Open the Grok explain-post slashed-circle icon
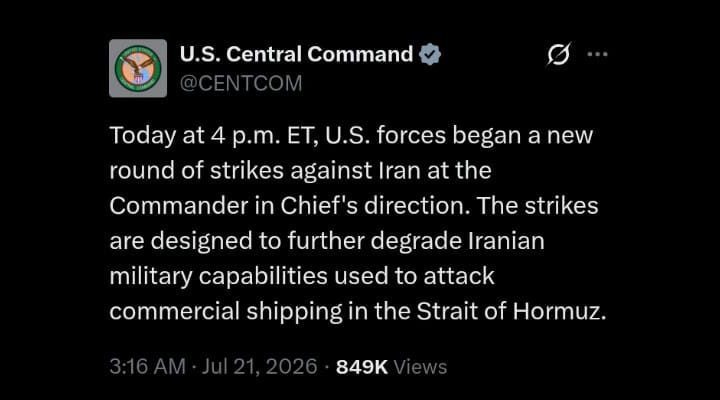The image size is (720, 400). pos(559,54)
